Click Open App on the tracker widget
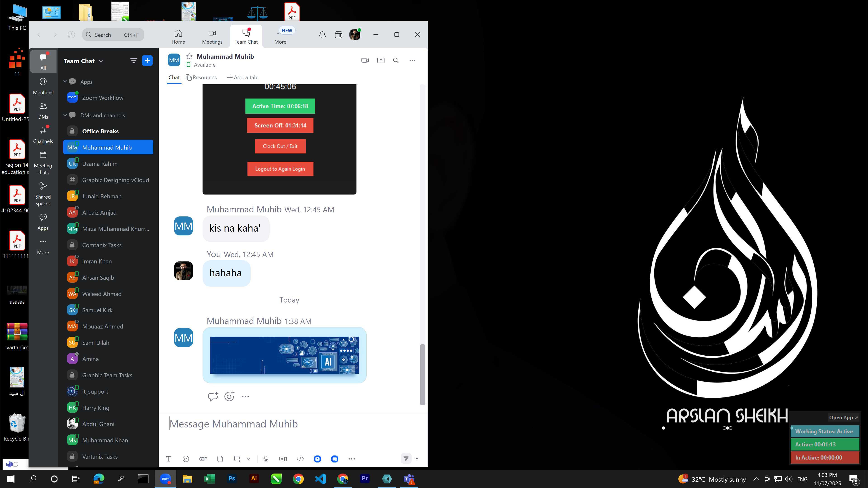The image size is (868, 488). [x=843, y=417]
